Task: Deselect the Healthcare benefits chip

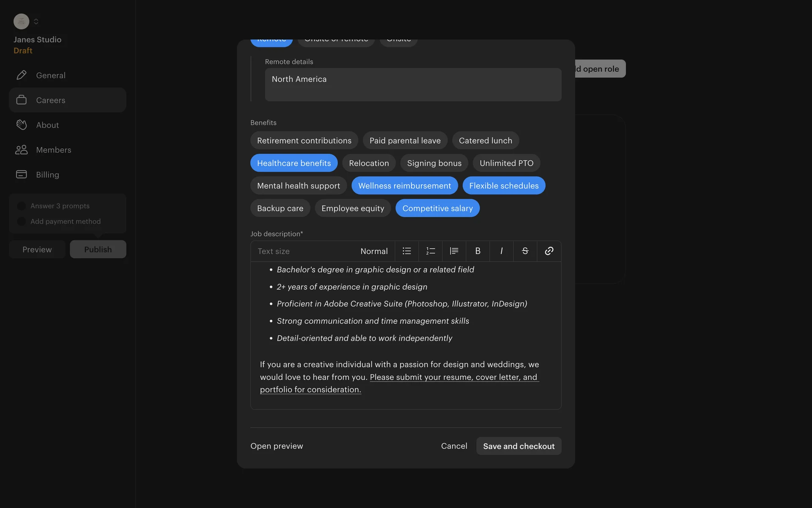Action: [294, 163]
